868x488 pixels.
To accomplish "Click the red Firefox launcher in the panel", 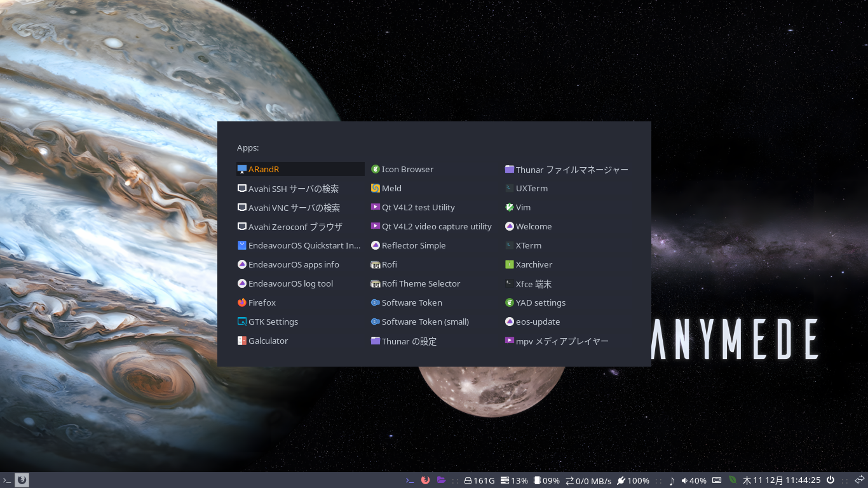I will coord(426,480).
